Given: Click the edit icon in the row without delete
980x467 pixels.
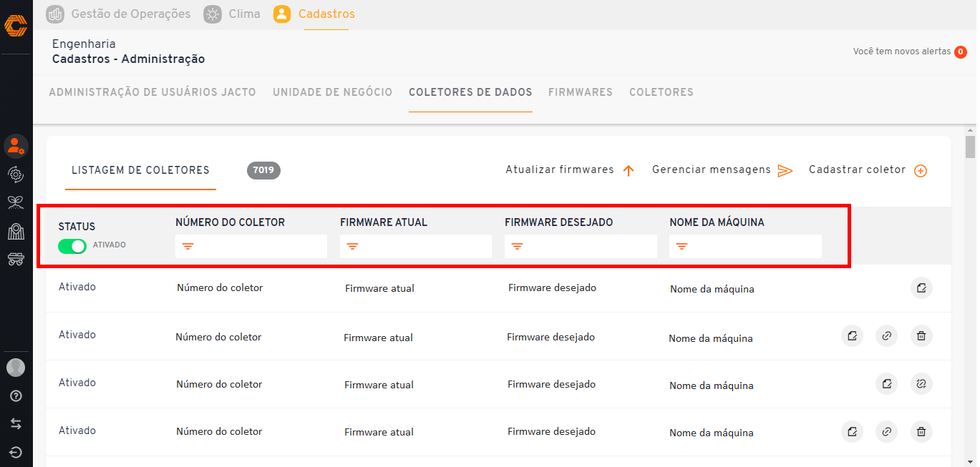Looking at the screenshot, I should point(921,288).
